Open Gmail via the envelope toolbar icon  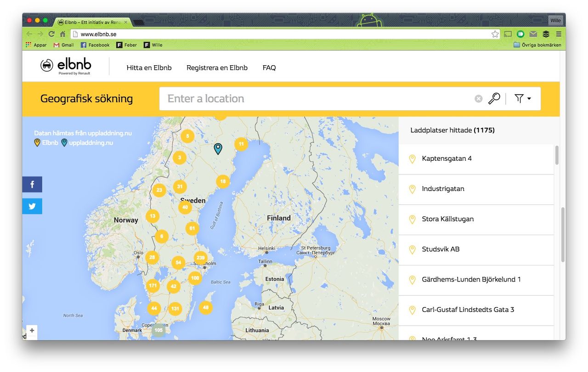(533, 34)
